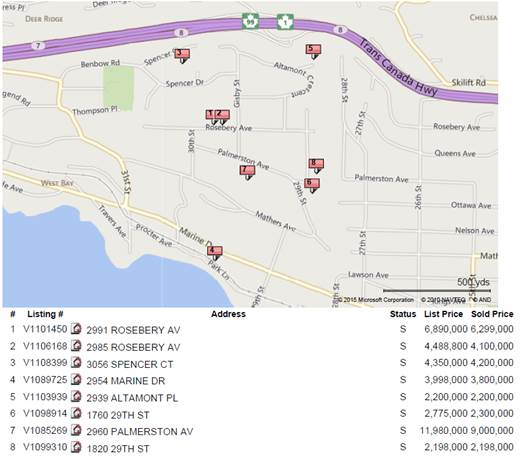521x456 pixels.
Task: Click the 1760 29th St address
Action: tap(118, 415)
